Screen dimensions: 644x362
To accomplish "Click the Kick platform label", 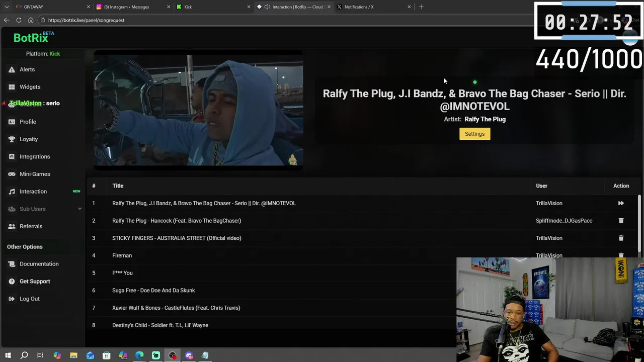I will click(54, 54).
